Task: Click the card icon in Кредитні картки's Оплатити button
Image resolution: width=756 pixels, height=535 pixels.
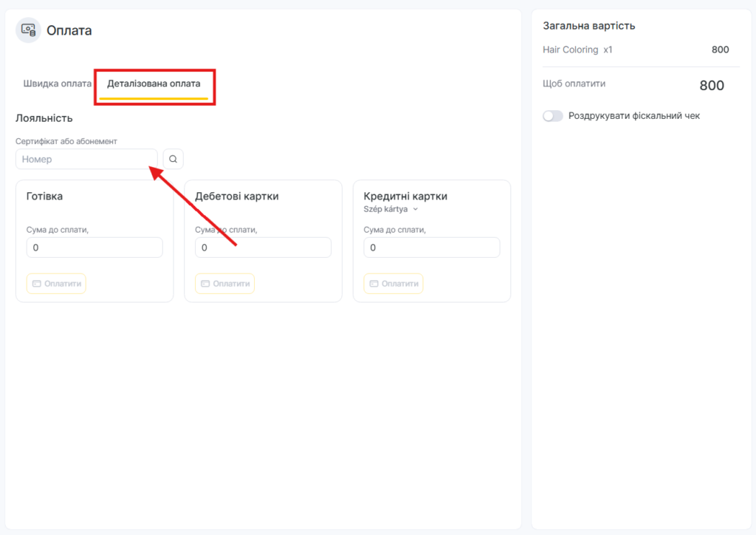Action: 374,284
